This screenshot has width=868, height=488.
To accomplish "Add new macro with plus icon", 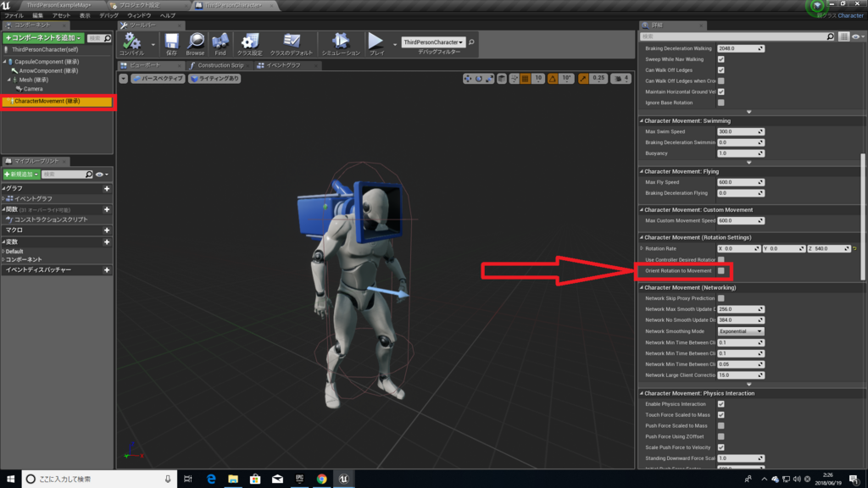I will coord(107,230).
